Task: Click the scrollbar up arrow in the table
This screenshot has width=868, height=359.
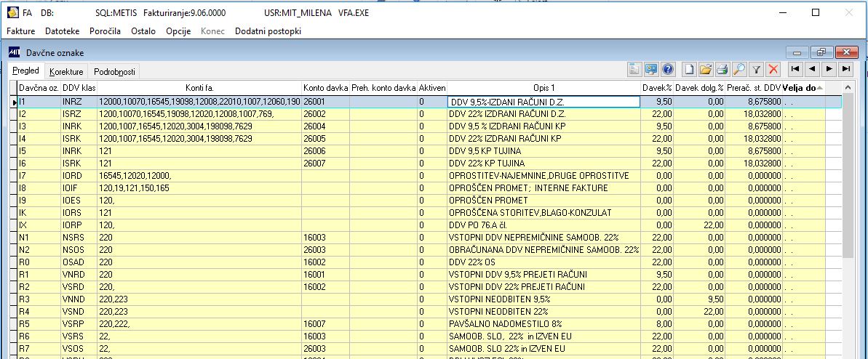Action: click(x=848, y=87)
